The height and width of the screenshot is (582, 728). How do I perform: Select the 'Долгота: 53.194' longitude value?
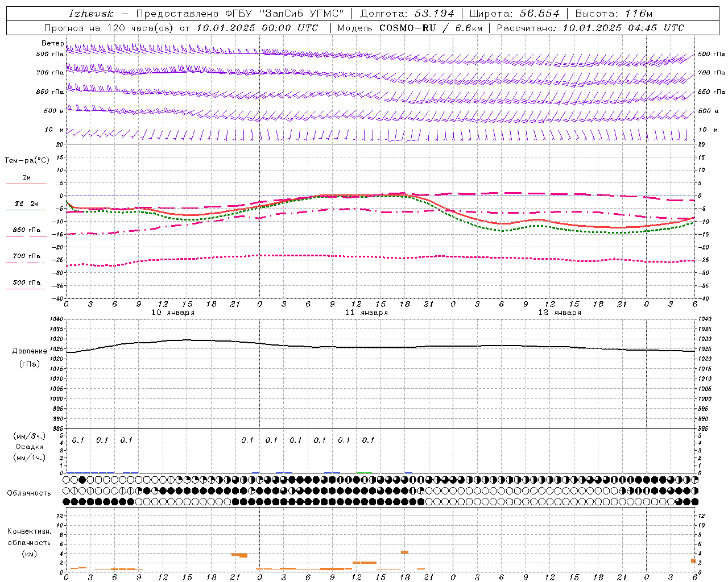point(407,14)
